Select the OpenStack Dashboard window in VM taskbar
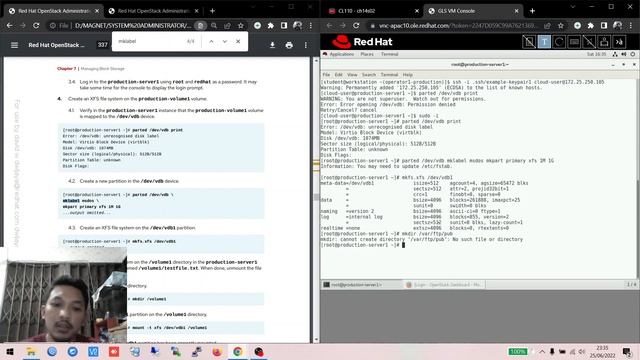640x360 pixels. pos(444,284)
